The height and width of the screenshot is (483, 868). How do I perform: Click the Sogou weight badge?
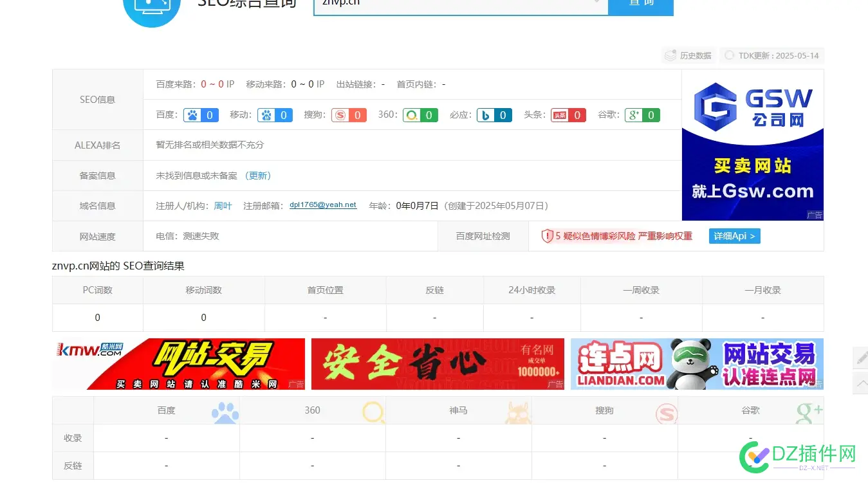pos(349,115)
